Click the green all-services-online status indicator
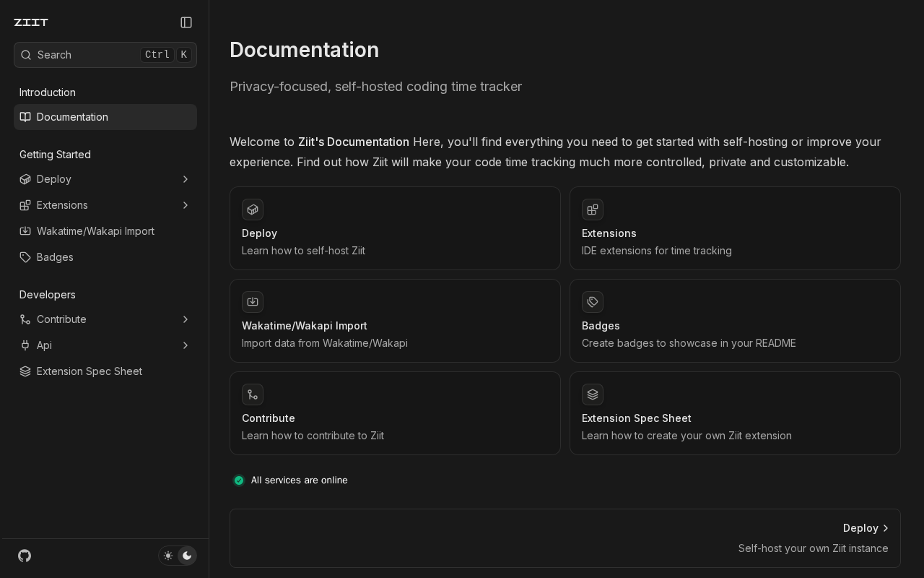 [239, 480]
